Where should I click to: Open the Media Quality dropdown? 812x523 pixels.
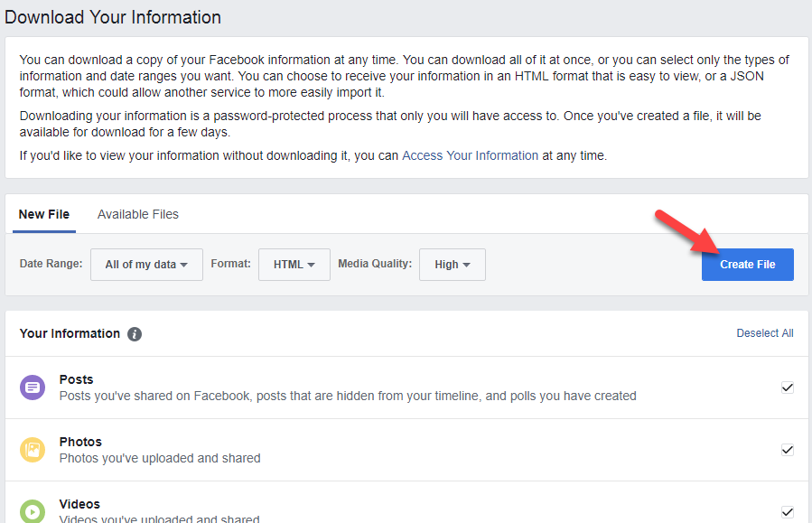coord(452,264)
